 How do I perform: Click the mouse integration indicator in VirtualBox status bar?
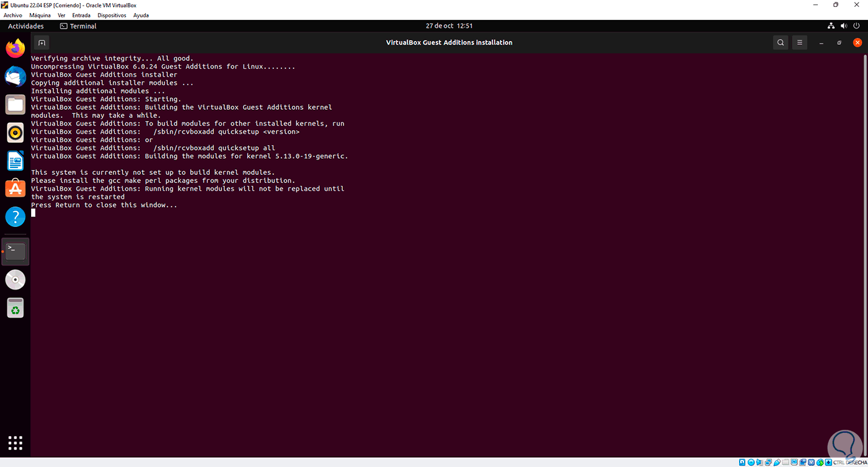[x=820, y=462]
